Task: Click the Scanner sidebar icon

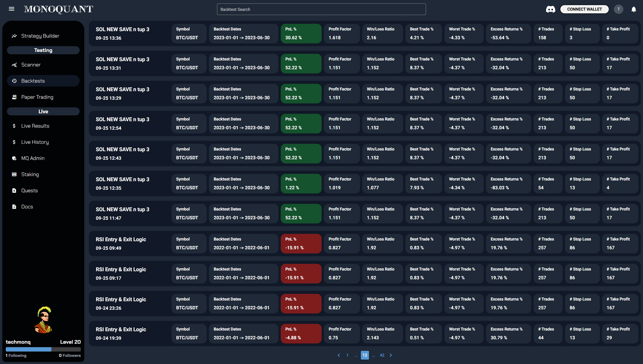Action: [x=14, y=65]
